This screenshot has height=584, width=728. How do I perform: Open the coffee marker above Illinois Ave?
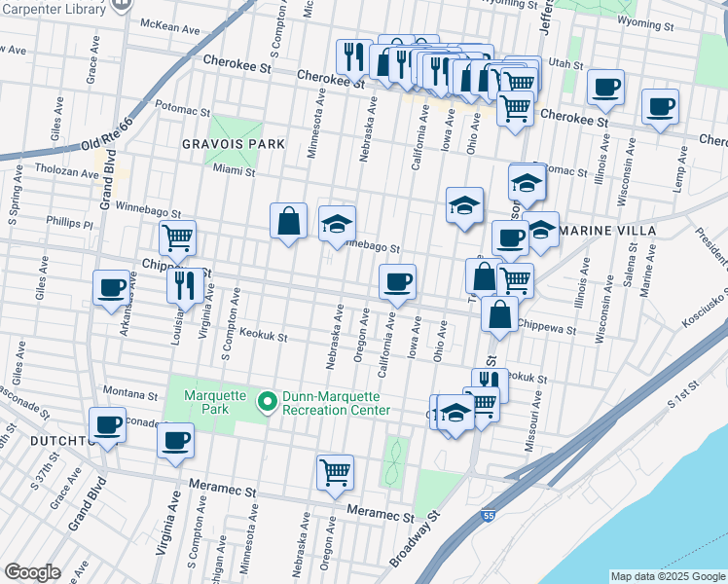click(x=605, y=87)
